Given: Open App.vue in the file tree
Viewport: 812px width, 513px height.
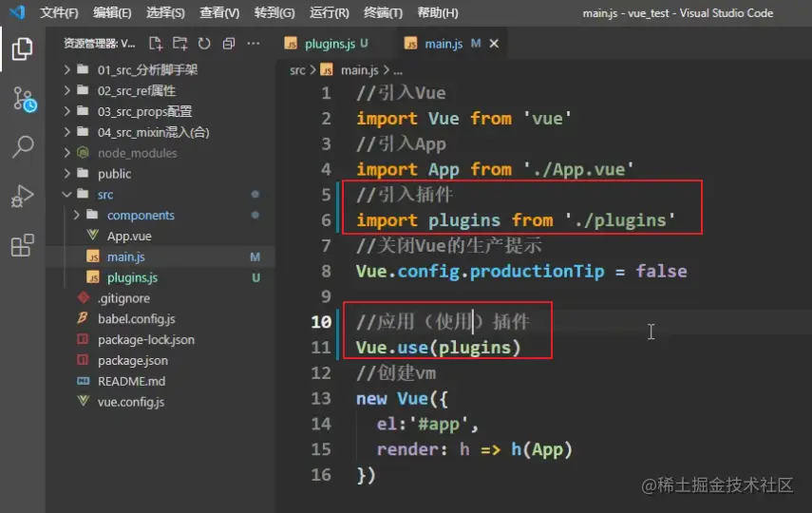Looking at the screenshot, I should click(x=160, y=236).
